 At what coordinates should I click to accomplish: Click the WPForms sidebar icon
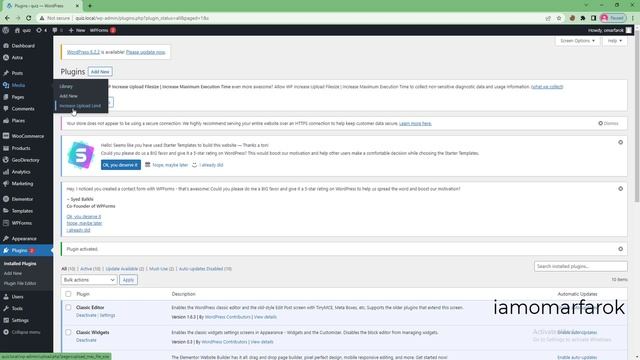[6, 223]
